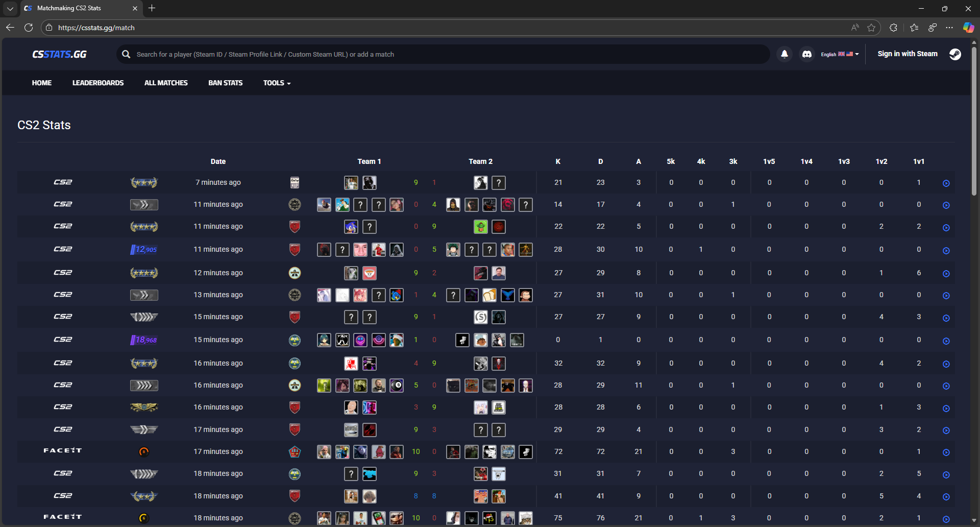The image size is (980, 527).
Task: Click the map icon in 7 minutes ago row
Action: tap(295, 182)
